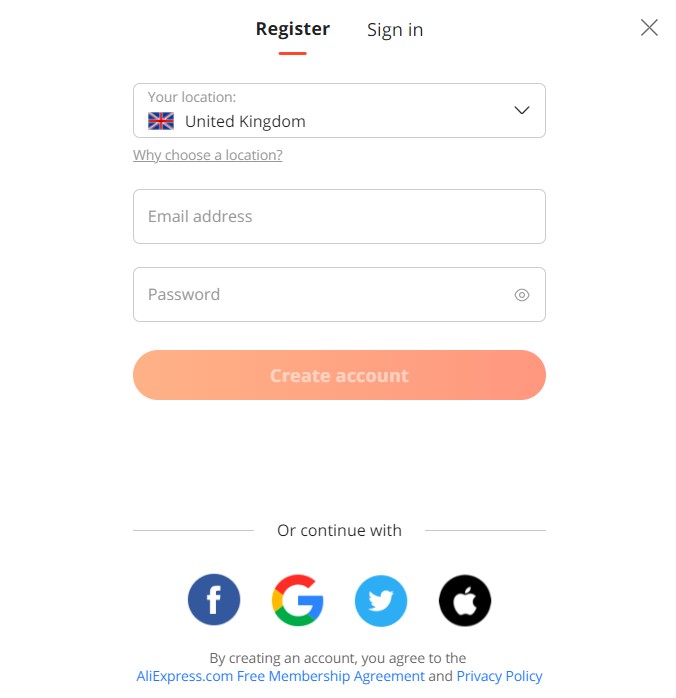Continue with the Facebook icon
Viewport: 676px width, 698px height.
(214, 600)
